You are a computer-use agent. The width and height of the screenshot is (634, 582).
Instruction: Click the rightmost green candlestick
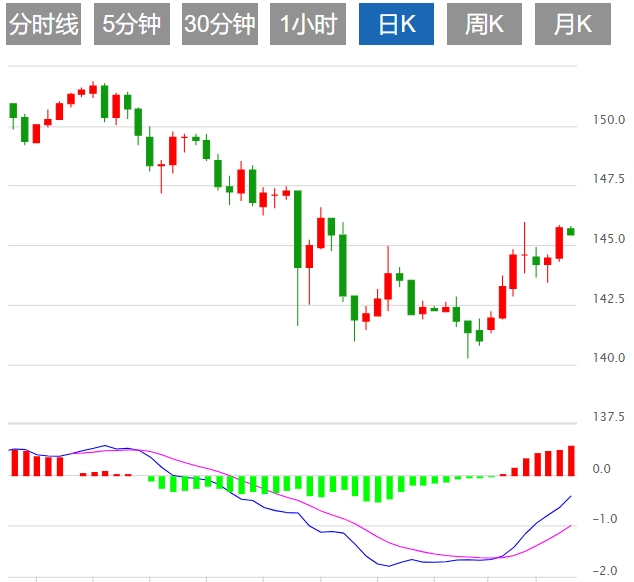pos(571,231)
